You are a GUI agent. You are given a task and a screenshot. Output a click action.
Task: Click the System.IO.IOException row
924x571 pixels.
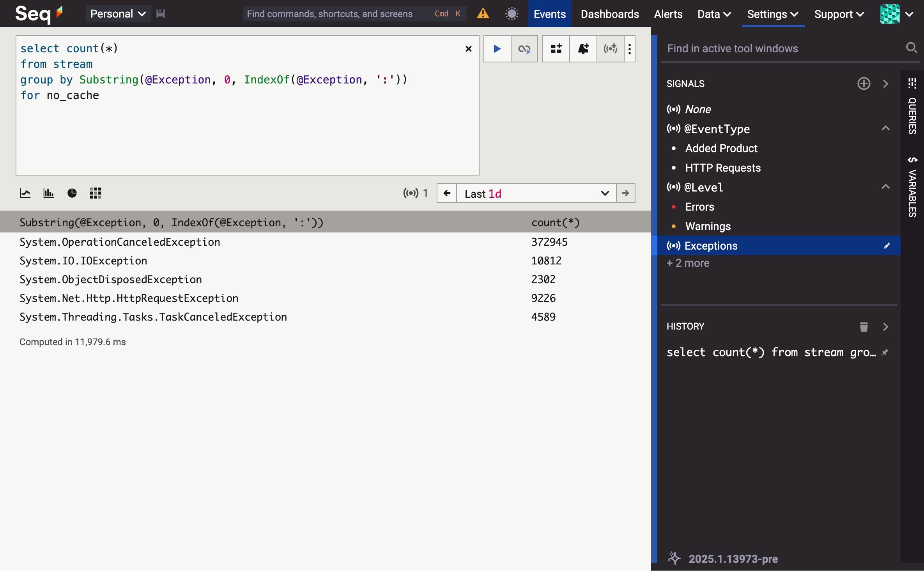(x=326, y=261)
